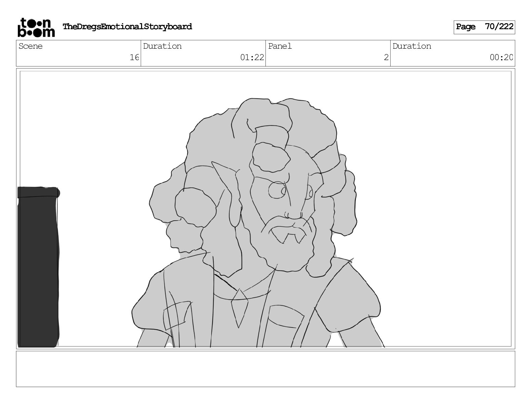Click the dark pillar object in the panel
The width and height of the screenshot is (532, 411).
pyautogui.click(x=39, y=267)
